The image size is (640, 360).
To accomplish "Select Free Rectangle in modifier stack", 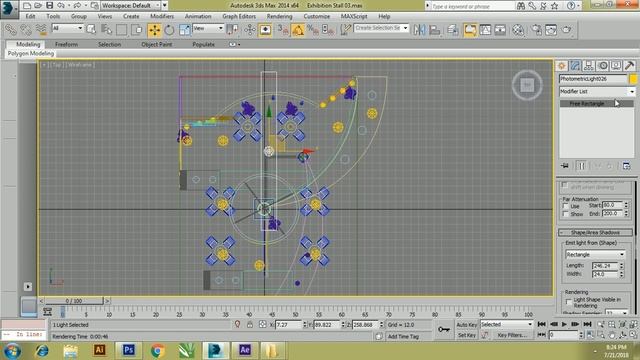I will pyautogui.click(x=596, y=104).
